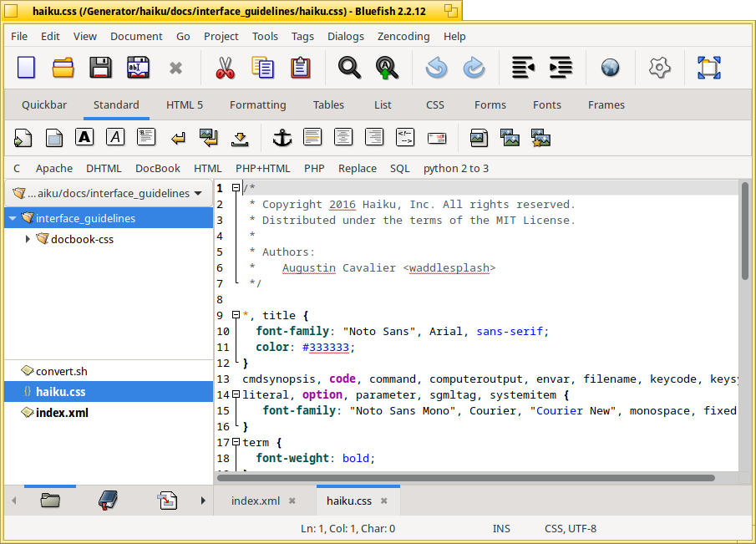Open the bookmarks book icon in side panel

coord(108,501)
